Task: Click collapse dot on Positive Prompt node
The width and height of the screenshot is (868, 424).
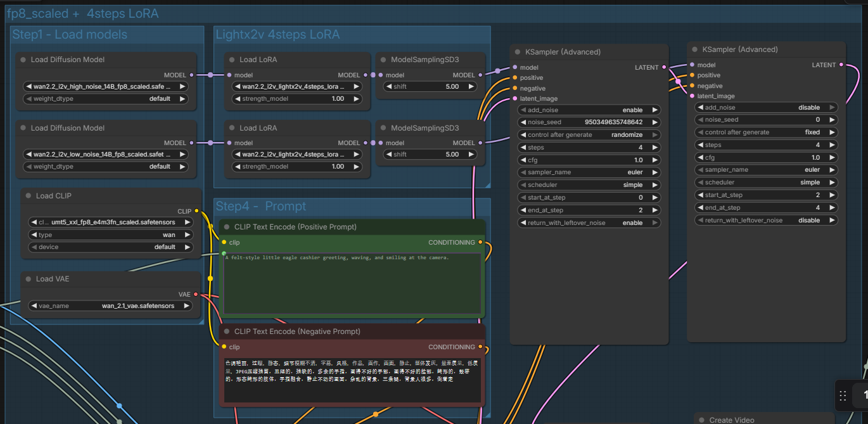Action: [227, 227]
